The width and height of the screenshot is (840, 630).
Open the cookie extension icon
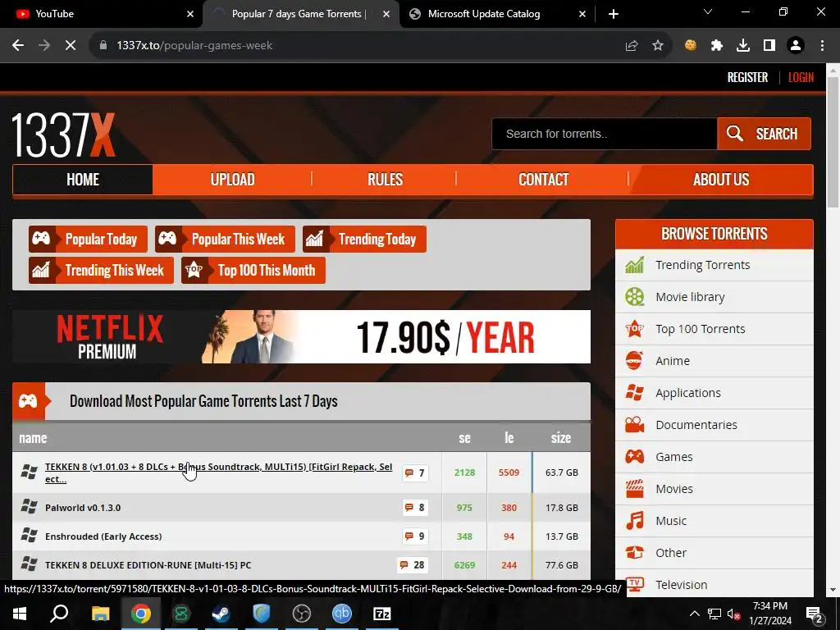(x=691, y=46)
